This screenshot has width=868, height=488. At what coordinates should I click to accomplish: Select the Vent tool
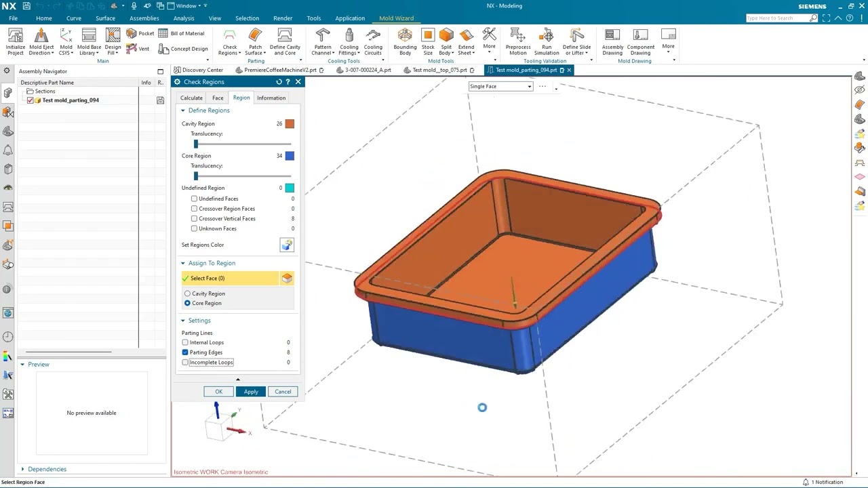click(x=138, y=49)
